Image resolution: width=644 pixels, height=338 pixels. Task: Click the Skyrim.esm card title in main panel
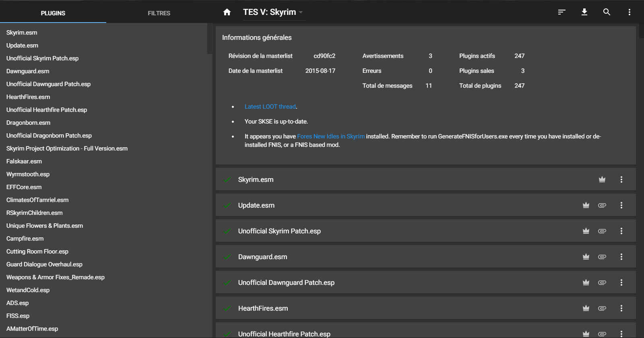256,179
